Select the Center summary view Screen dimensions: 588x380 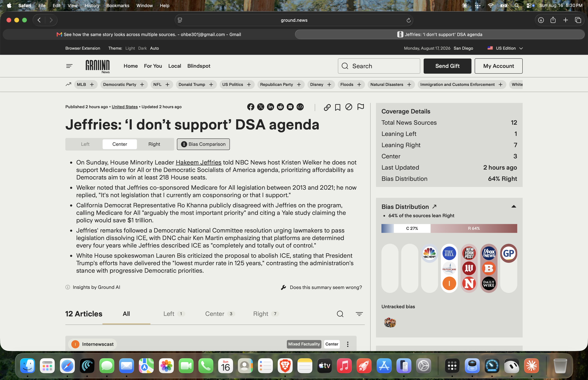(120, 144)
